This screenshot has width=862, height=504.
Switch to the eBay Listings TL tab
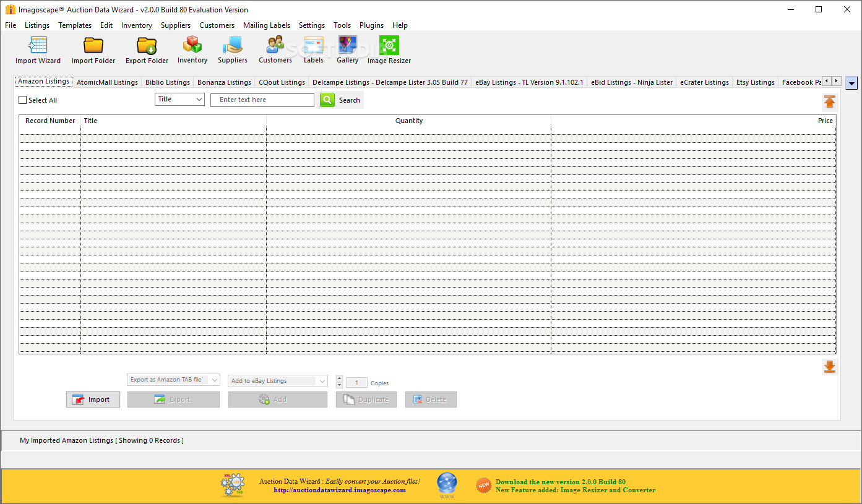[529, 82]
